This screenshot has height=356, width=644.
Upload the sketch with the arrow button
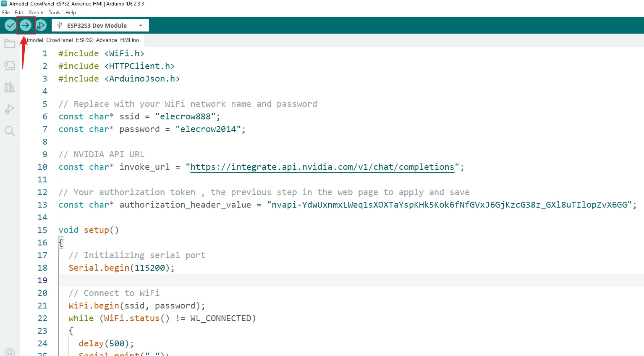[26, 26]
